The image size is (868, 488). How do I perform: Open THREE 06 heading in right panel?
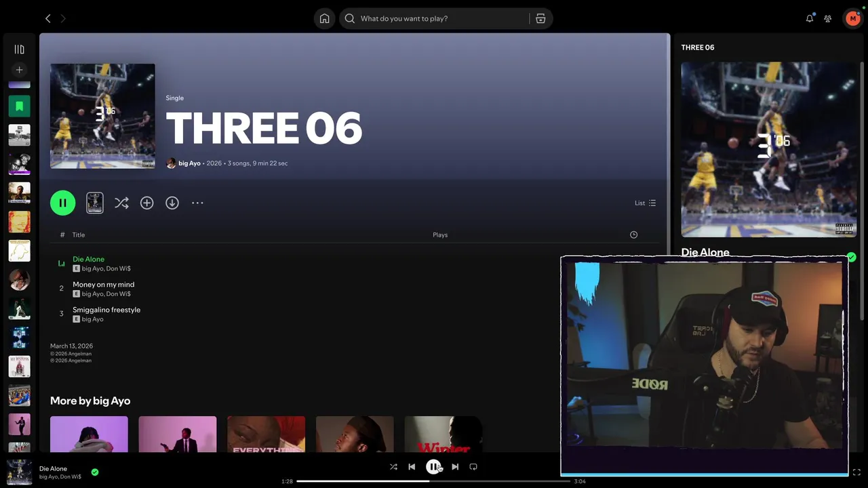tap(698, 47)
